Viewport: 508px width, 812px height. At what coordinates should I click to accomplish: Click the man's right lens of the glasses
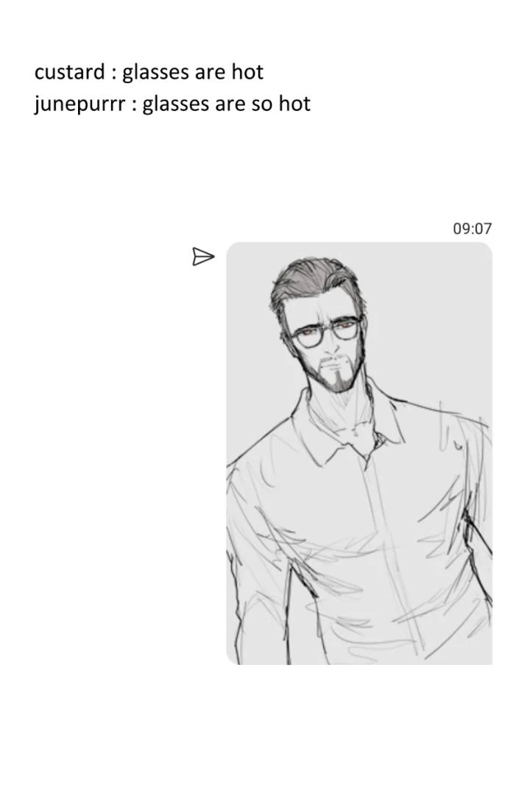tap(308, 335)
